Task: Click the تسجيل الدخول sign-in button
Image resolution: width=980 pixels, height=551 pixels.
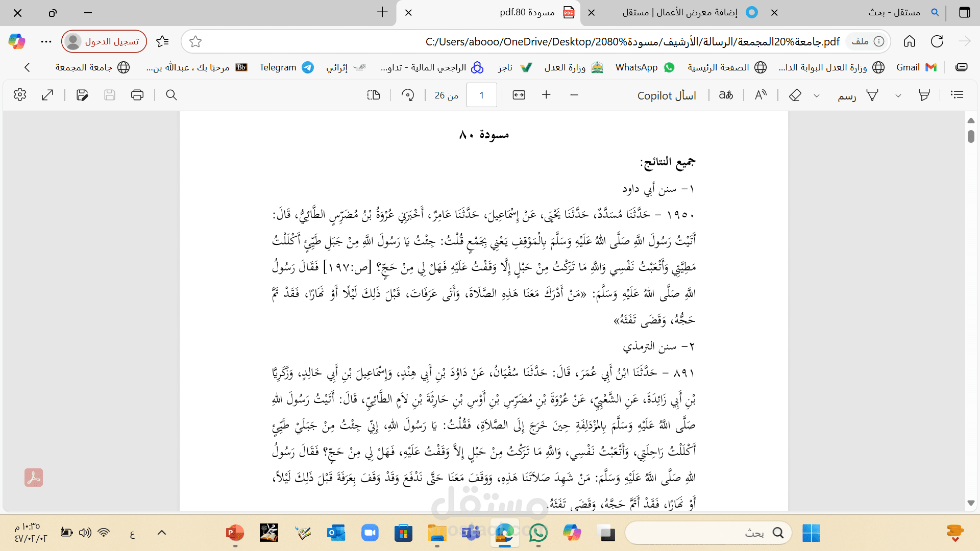Action: [x=104, y=41]
